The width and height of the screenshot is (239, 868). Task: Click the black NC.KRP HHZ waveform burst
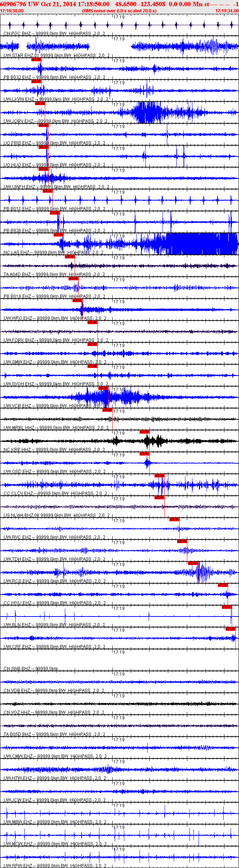pyautogui.click(x=148, y=441)
